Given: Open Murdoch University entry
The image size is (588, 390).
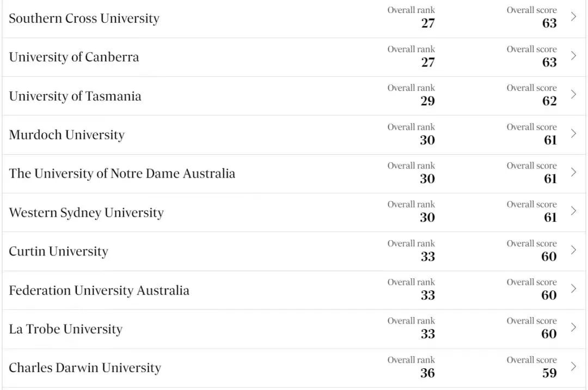Looking at the screenshot, I should click(x=66, y=135).
